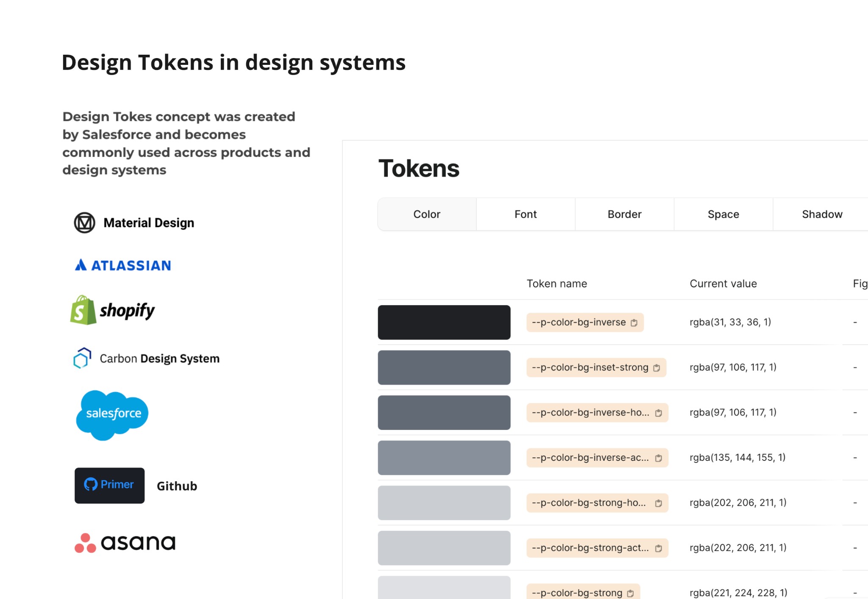
Task: Select the Color tab
Action: pyautogui.click(x=426, y=214)
